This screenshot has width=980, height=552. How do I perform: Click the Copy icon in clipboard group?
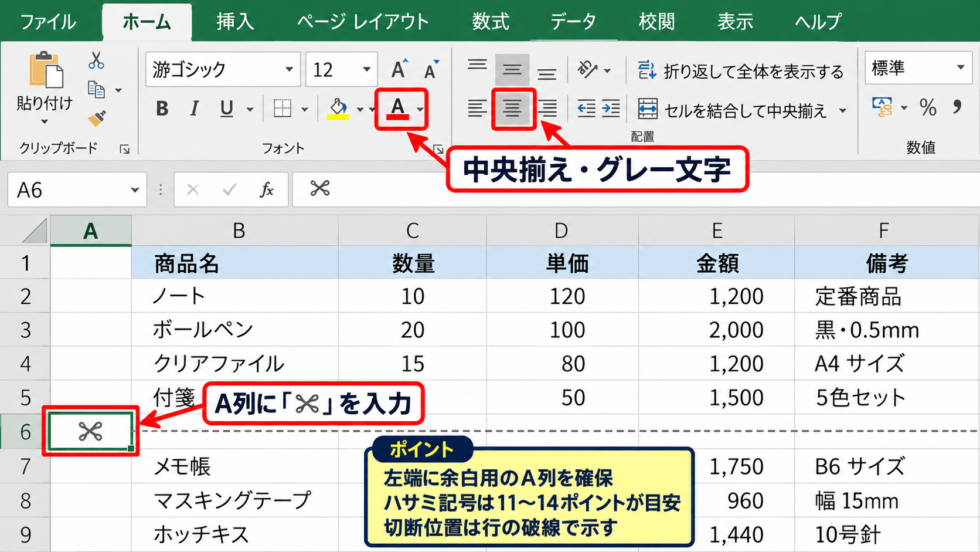[x=96, y=89]
